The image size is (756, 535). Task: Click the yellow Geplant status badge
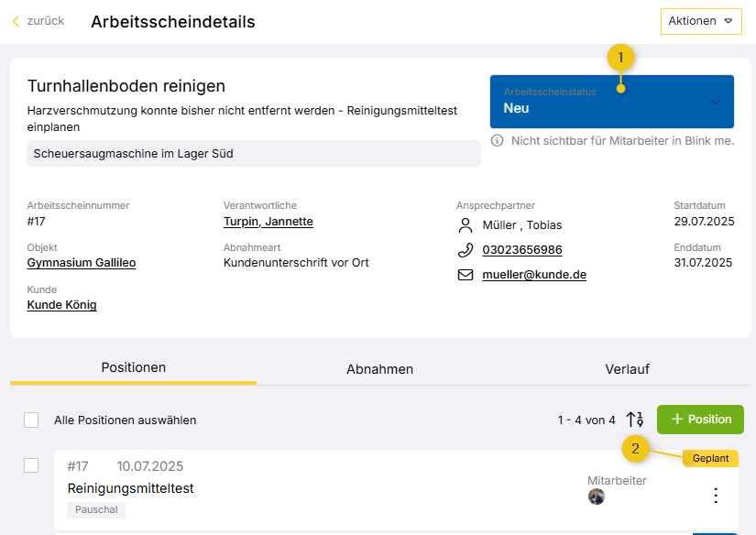tap(710, 459)
